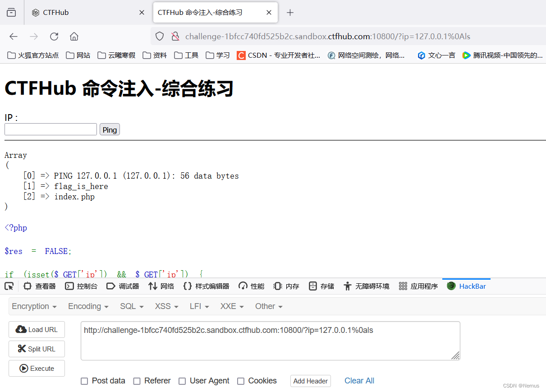Enable the User Agent checkbox
This screenshot has height=392, width=546.
[x=182, y=381]
